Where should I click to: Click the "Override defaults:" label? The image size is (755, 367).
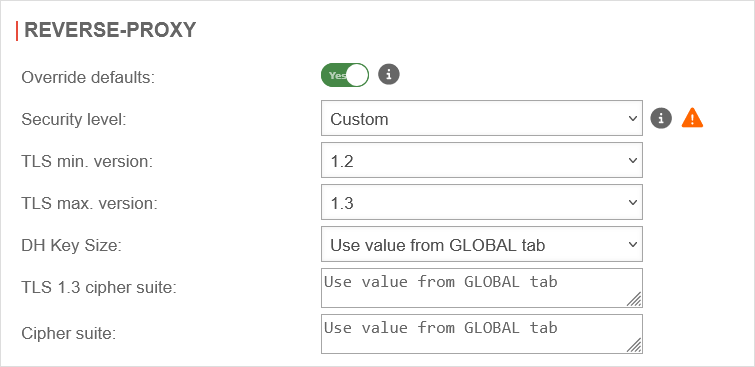(x=88, y=78)
